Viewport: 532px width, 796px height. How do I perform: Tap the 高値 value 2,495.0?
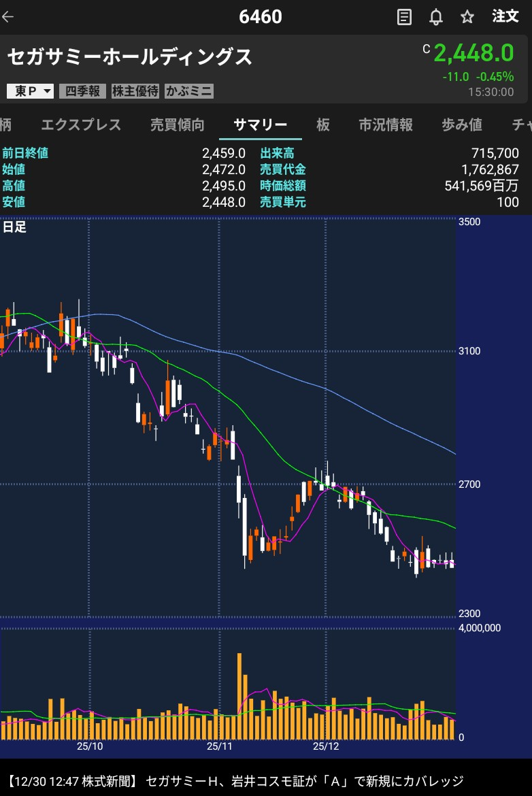(223, 186)
